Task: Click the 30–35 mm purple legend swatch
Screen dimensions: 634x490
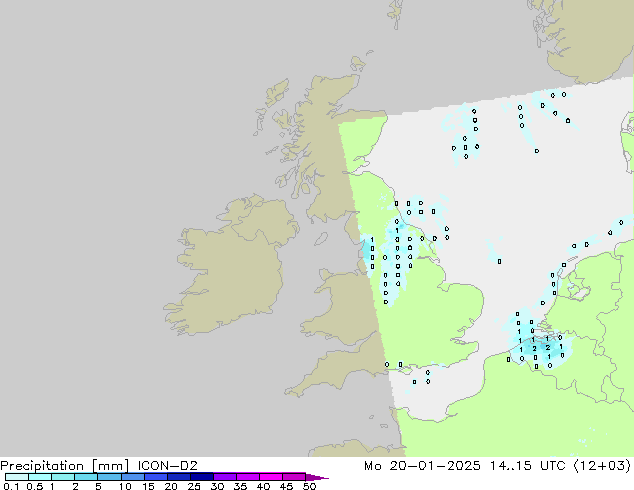Action: (224, 477)
